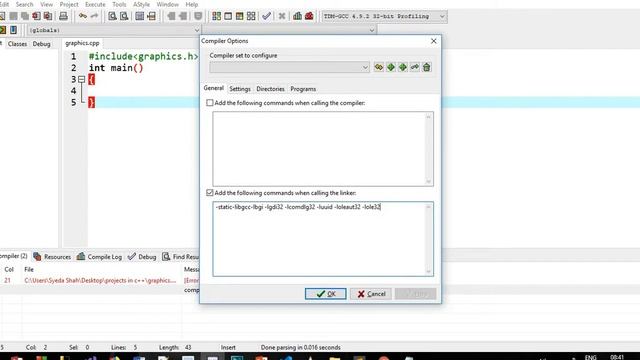The image size is (640, 360).
Task: Switch to the Directories tab
Action: [270, 89]
